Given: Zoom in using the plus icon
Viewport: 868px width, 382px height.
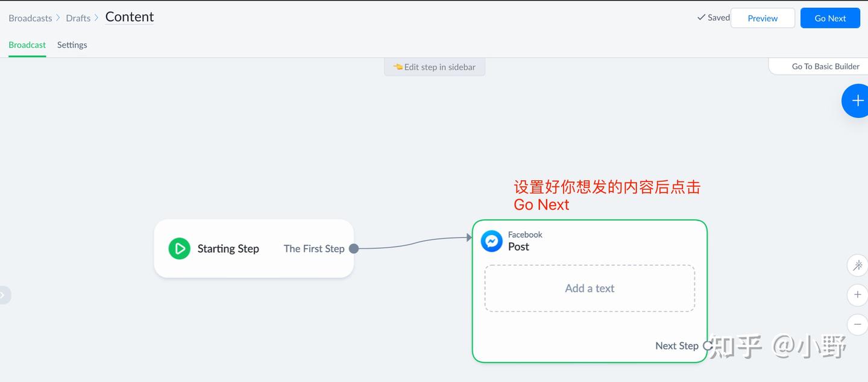Looking at the screenshot, I should tap(857, 295).
